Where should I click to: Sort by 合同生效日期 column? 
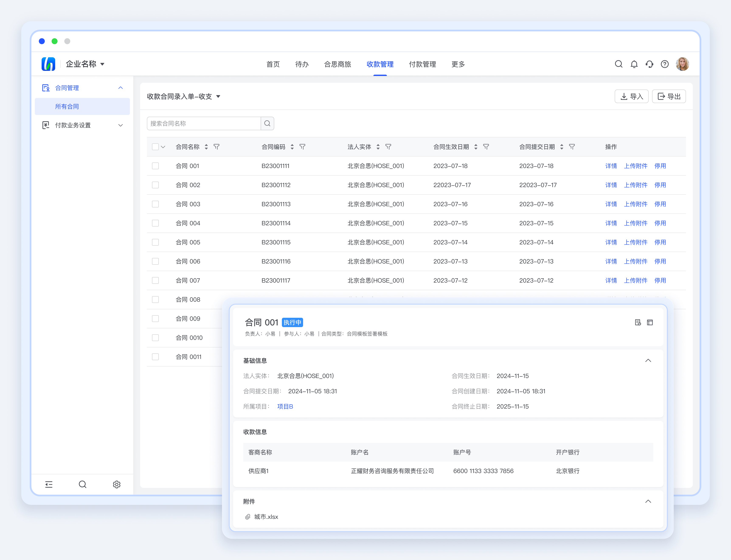coord(475,147)
